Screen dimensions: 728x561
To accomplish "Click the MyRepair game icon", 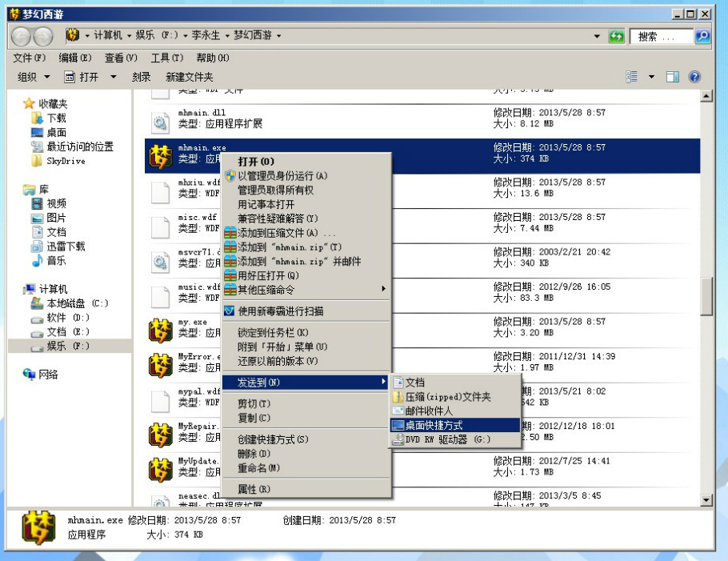I will click(161, 435).
